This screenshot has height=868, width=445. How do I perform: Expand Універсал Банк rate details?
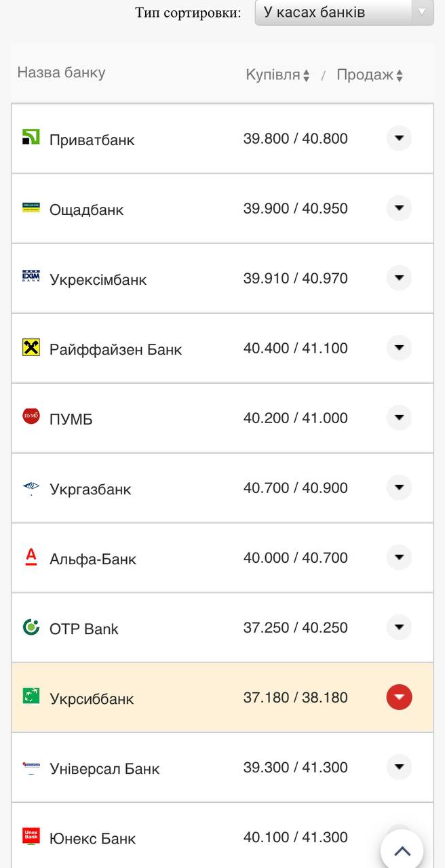tap(399, 767)
